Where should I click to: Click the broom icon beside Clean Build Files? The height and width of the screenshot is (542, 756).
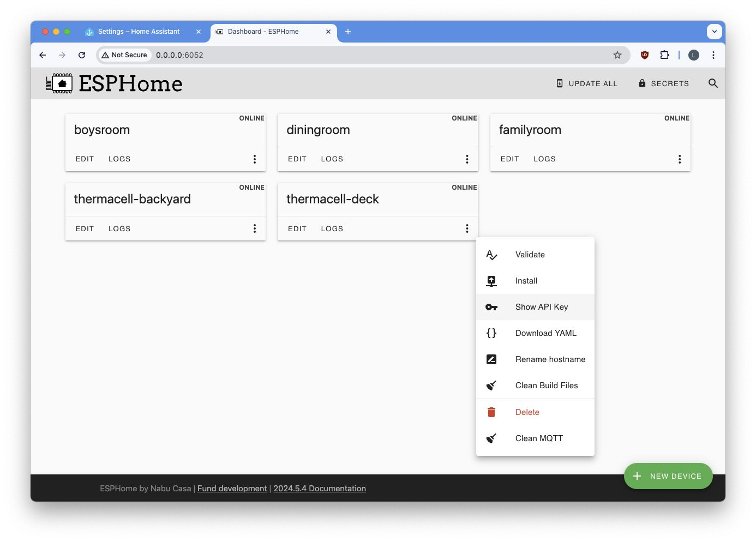pyautogui.click(x=491, y=386)
